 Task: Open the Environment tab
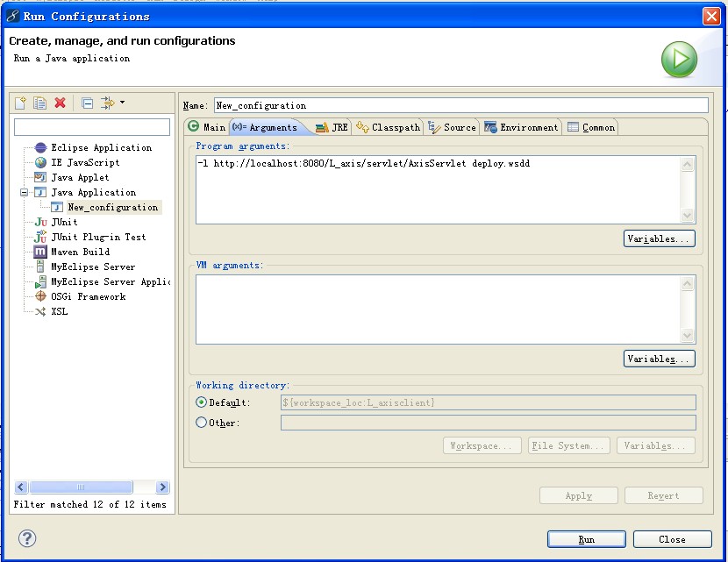pos(521,127)
